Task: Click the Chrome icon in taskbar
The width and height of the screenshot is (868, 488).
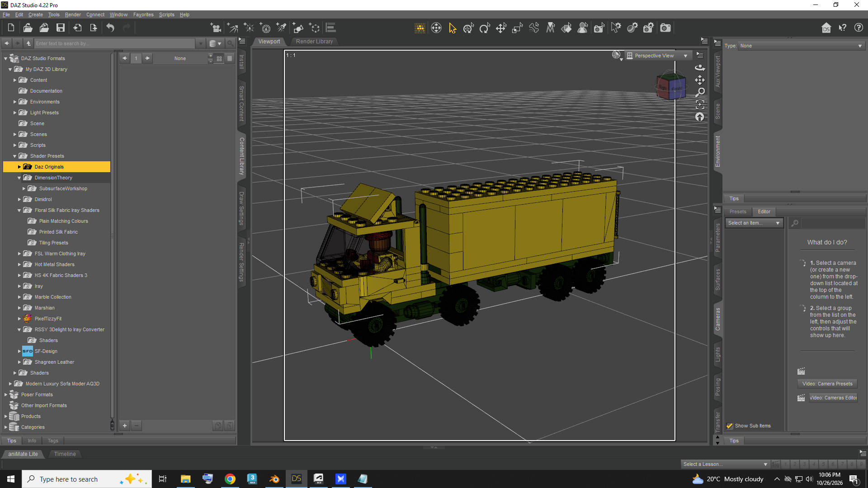Action: 230,479
